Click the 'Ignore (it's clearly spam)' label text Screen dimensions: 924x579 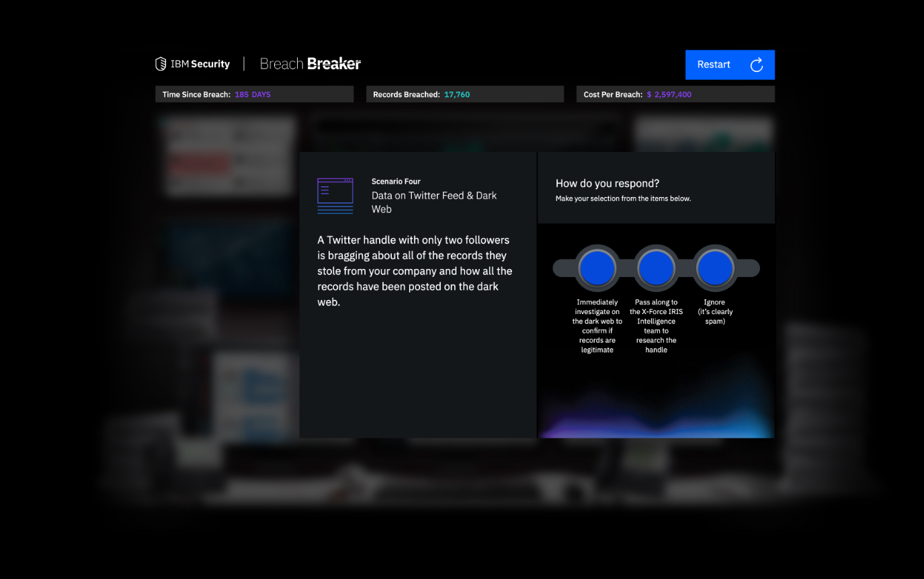(x=714, y=312)
